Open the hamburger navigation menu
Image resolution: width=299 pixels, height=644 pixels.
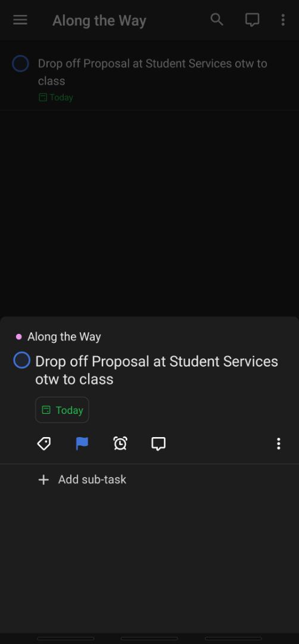pos(20,20)
